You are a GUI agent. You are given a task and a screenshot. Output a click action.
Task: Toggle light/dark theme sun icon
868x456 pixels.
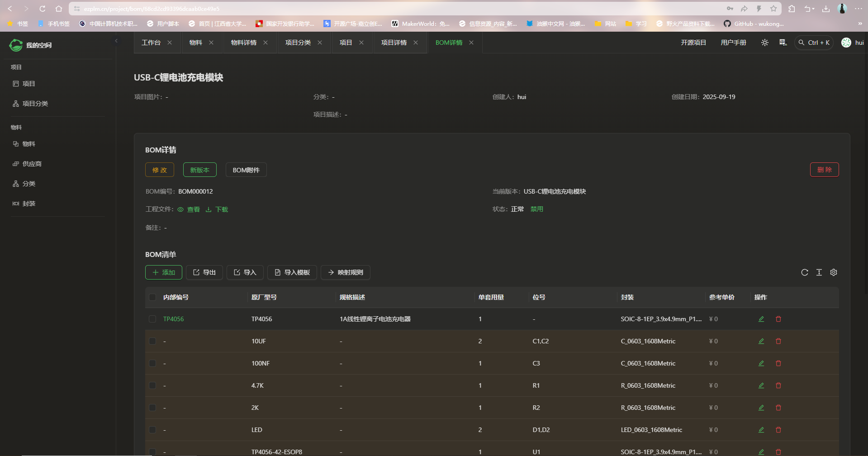[x=765, y=43]
